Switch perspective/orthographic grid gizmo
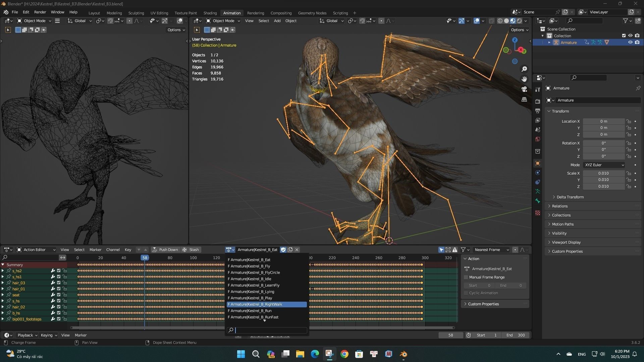644x362 pixels. [x=524, y=100]
